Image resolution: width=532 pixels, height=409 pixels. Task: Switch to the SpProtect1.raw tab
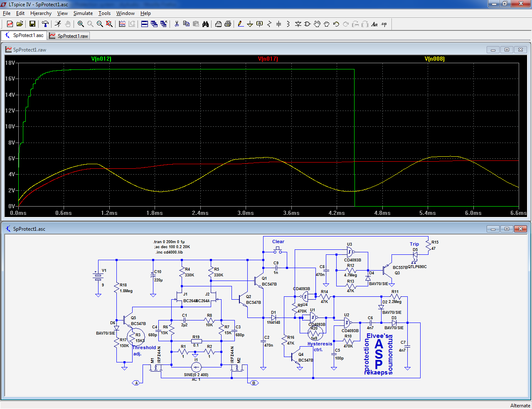69,36
